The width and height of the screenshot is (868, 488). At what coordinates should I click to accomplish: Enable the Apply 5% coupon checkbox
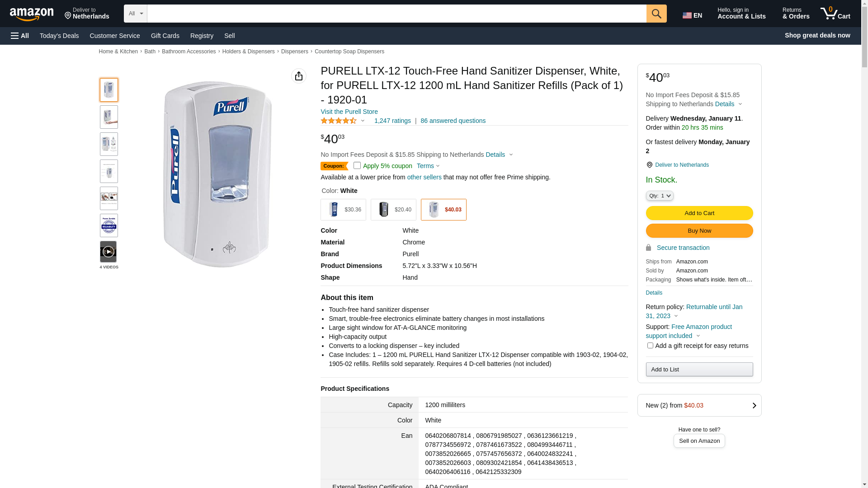pyautogui.click(x=357, y=165)
